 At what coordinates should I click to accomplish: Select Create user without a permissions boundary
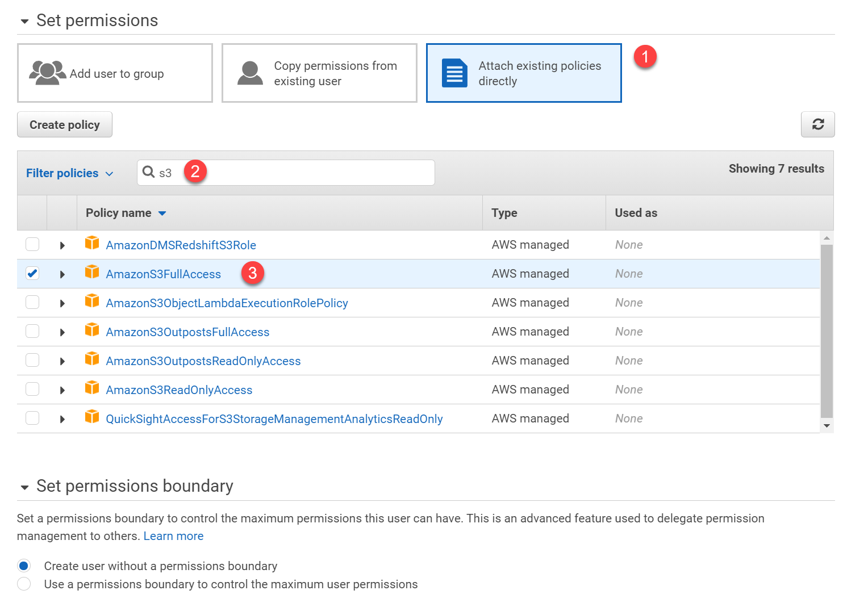[24, 566]
